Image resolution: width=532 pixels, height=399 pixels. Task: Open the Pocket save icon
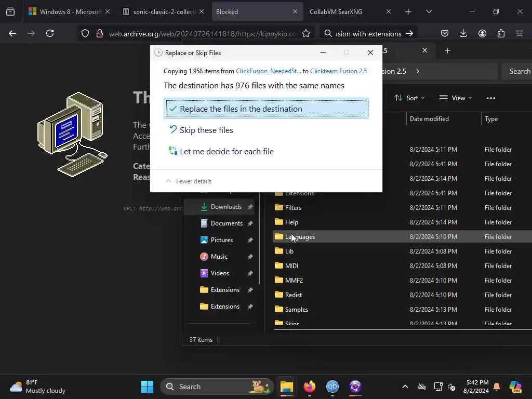tap(445, 33)
